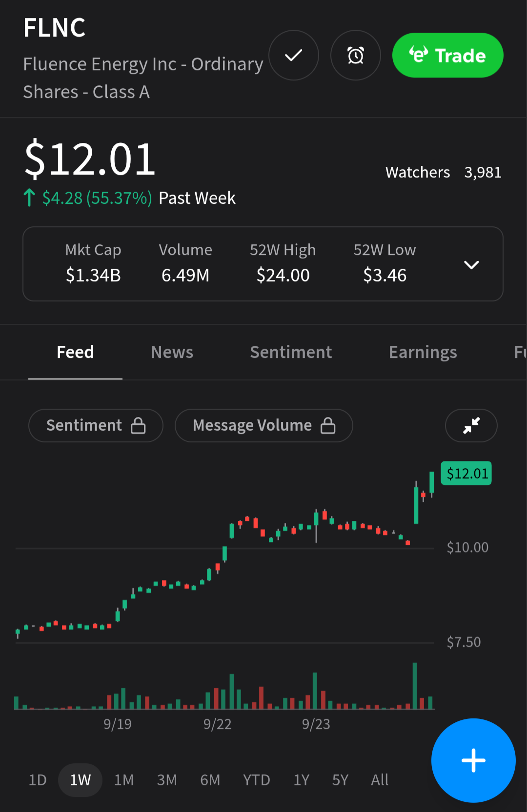Select the 1D chart range
Viewport: 527px width, 812px height.
[x=38, y=780]
